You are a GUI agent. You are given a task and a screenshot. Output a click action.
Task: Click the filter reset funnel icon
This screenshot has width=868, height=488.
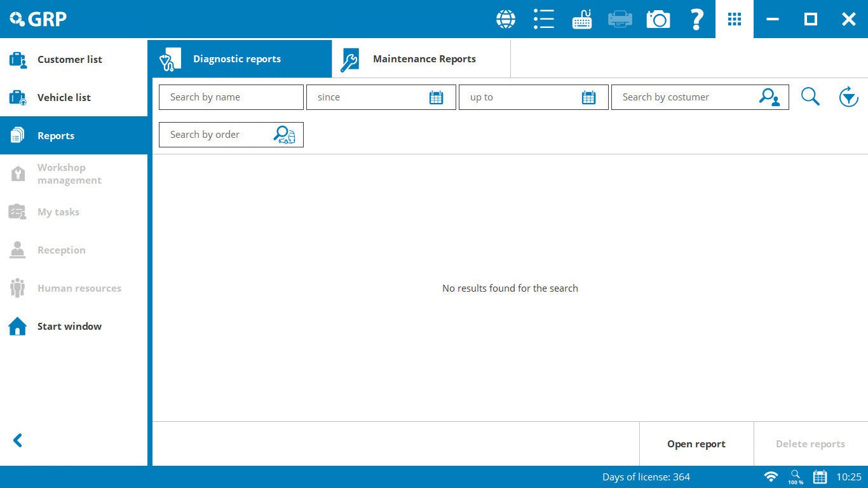848,97
